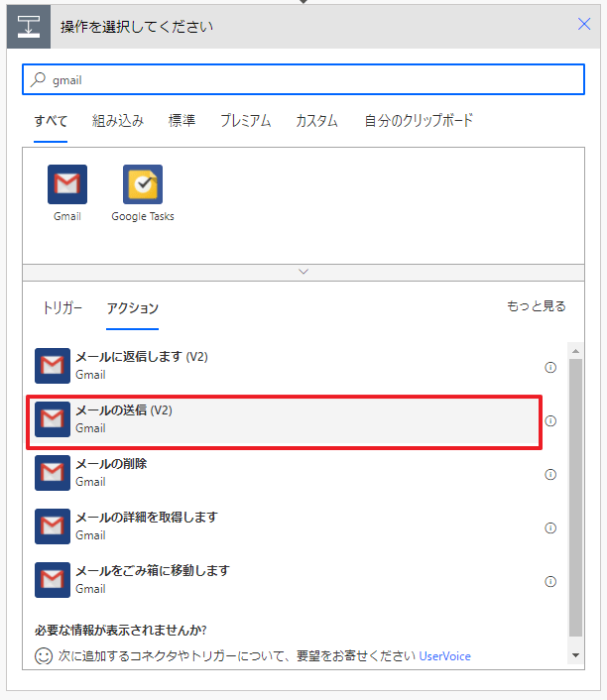Switch to the 標準 tab

[182, 121]
